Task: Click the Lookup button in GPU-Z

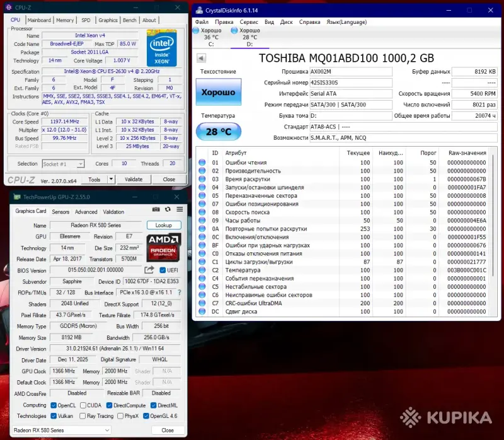Action: [164, 225]
